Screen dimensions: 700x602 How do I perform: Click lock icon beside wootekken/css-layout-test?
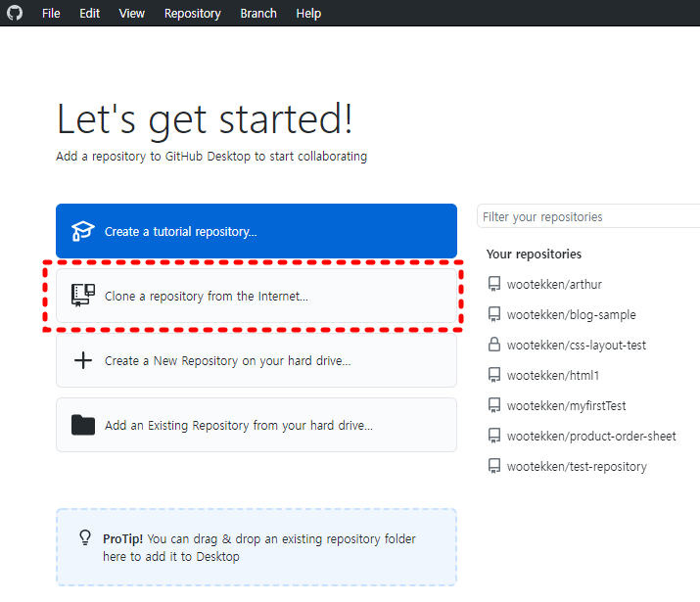click(494, 344)
